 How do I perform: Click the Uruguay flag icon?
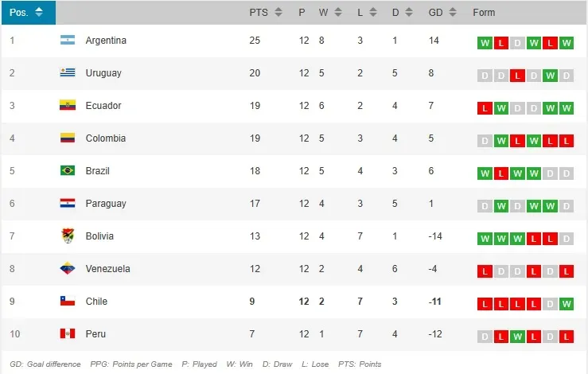pos(68,73)
